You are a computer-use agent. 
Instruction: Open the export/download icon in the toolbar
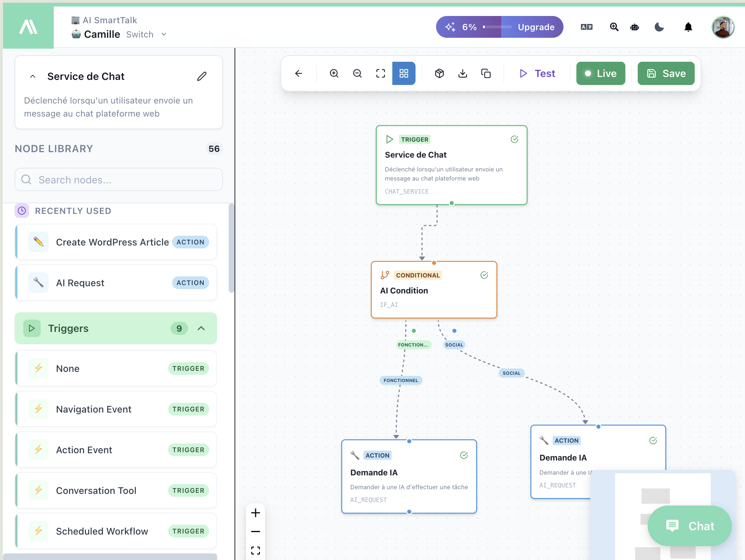pos(463,73)
